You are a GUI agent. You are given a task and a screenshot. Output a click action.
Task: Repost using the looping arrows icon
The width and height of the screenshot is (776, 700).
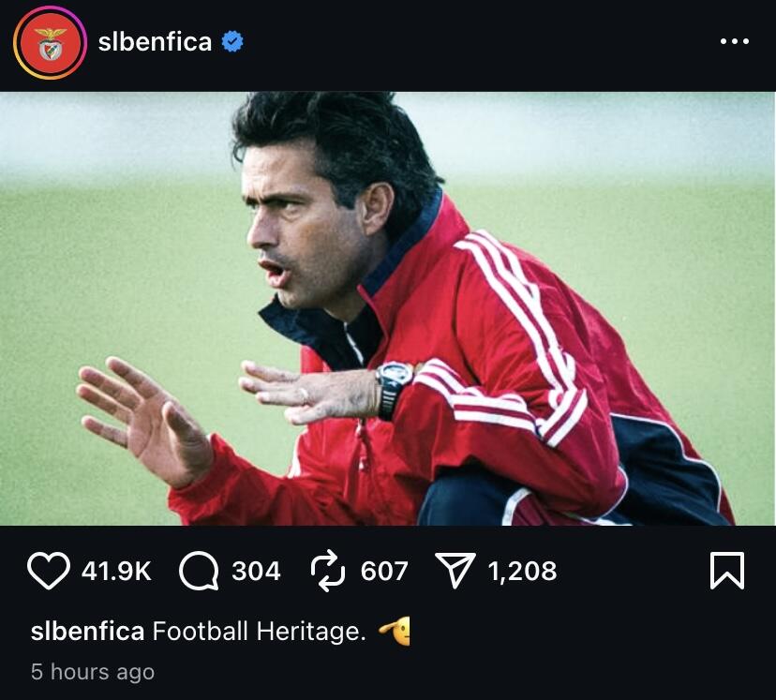(328, 571)
